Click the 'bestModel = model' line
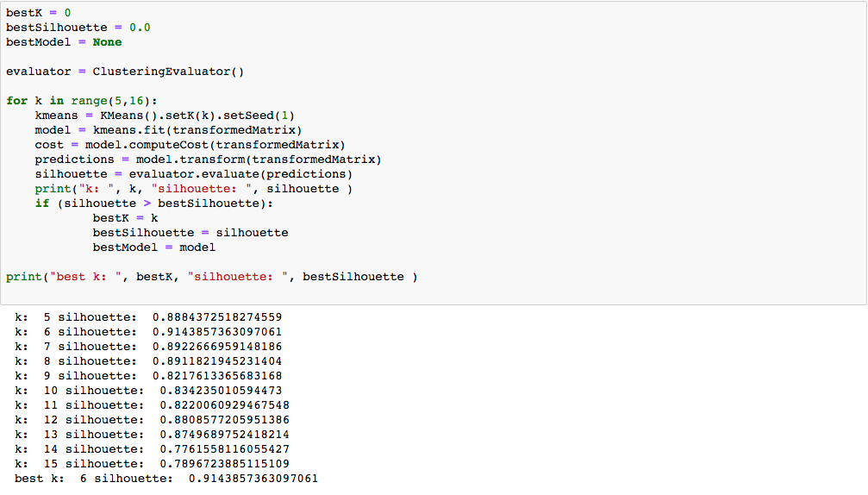Viewport: 868px width, 495px height. [153, 247]
